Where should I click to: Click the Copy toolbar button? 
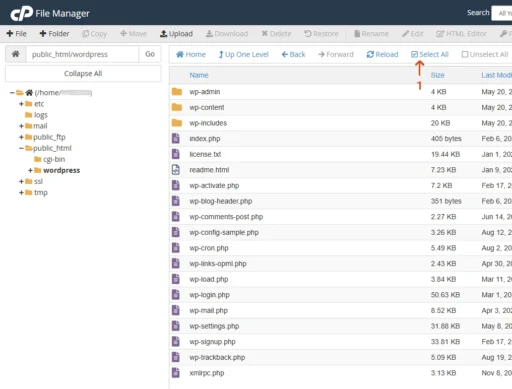click(94, 34)
